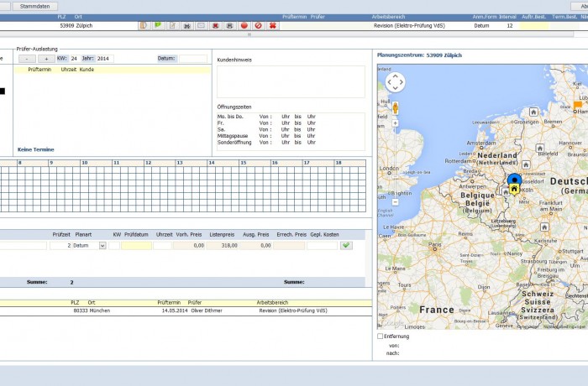The width and height of the screenshot is (588, 386).
Task: Click the Kundenhinweis text area
Action: [291, 81]
